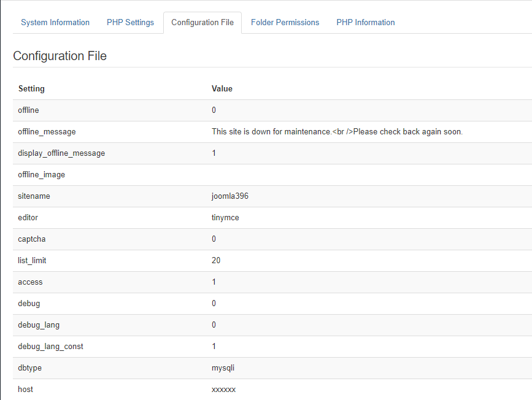Select the offline setting name
The image size is (532, 400).
click(x=29, y=110)
